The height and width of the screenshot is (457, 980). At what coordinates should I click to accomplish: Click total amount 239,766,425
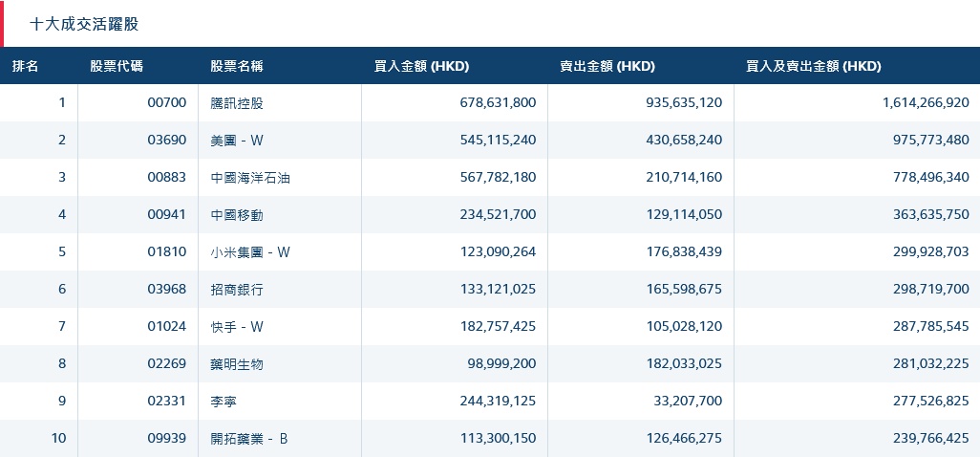coord(931,439)
